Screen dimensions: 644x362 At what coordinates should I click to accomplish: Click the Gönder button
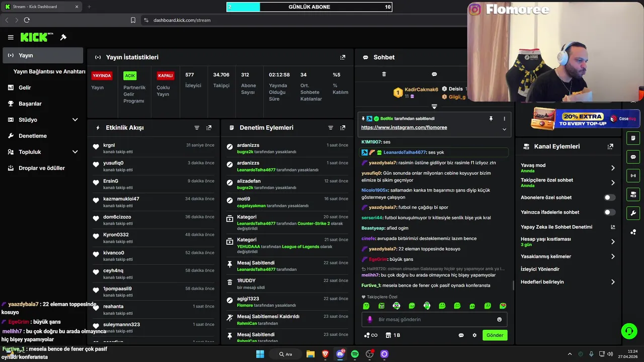tap(495, 335)
